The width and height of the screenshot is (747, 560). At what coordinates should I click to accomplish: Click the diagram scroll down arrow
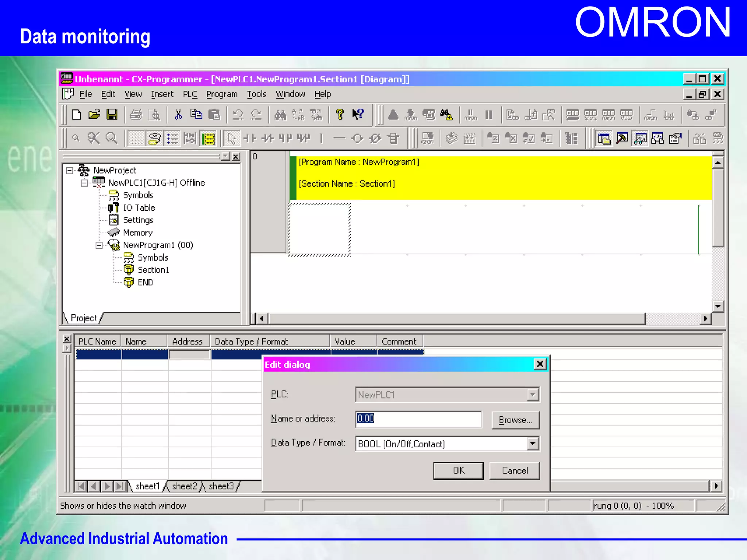click(x=717, y=306)
